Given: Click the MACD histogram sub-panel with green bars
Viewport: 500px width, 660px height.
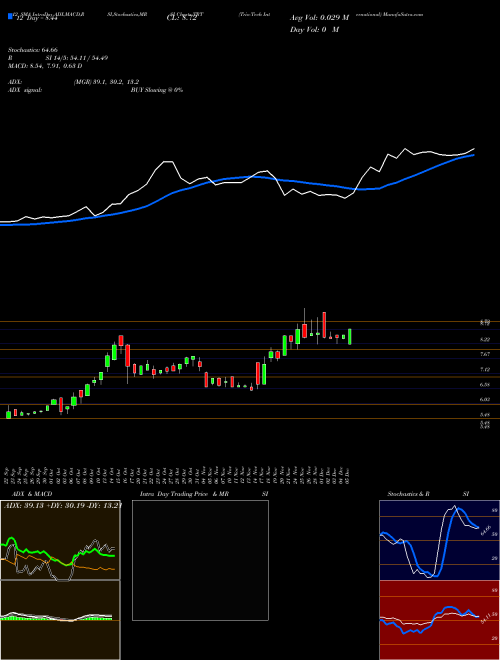Looking at the screenshot, I should click(x=60, y=620).
